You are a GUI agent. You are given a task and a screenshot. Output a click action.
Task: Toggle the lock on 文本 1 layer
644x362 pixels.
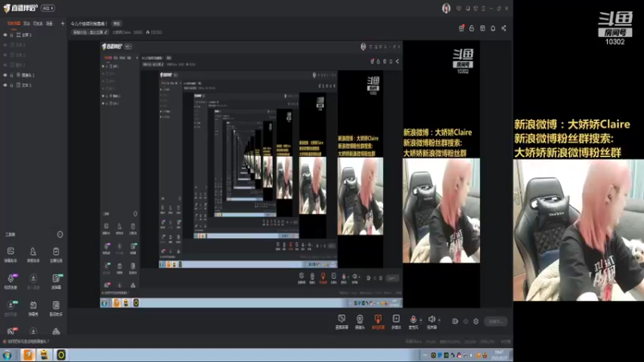(11, 85)
